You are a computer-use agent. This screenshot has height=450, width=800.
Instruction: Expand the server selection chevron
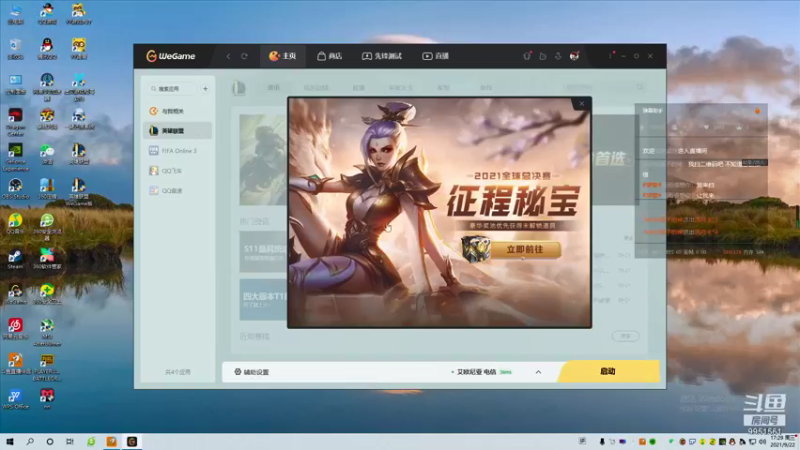coord(538,372)
